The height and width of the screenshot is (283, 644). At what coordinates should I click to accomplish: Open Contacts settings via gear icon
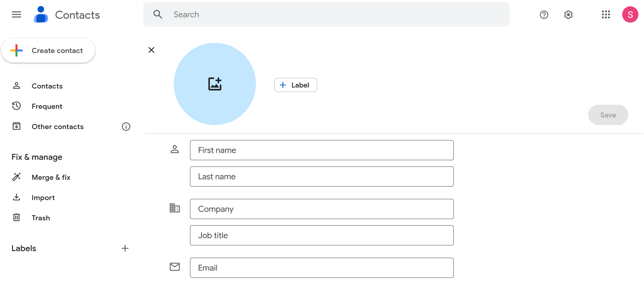[x=568, y=15]
